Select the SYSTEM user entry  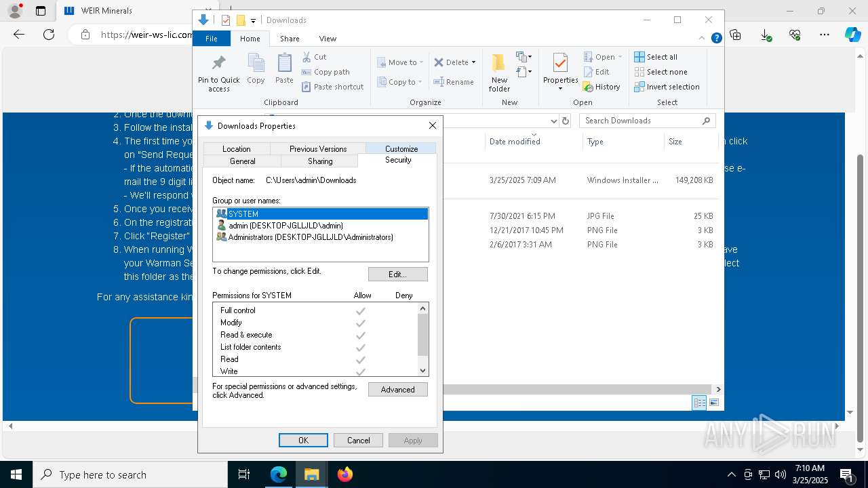coord(321,213)
